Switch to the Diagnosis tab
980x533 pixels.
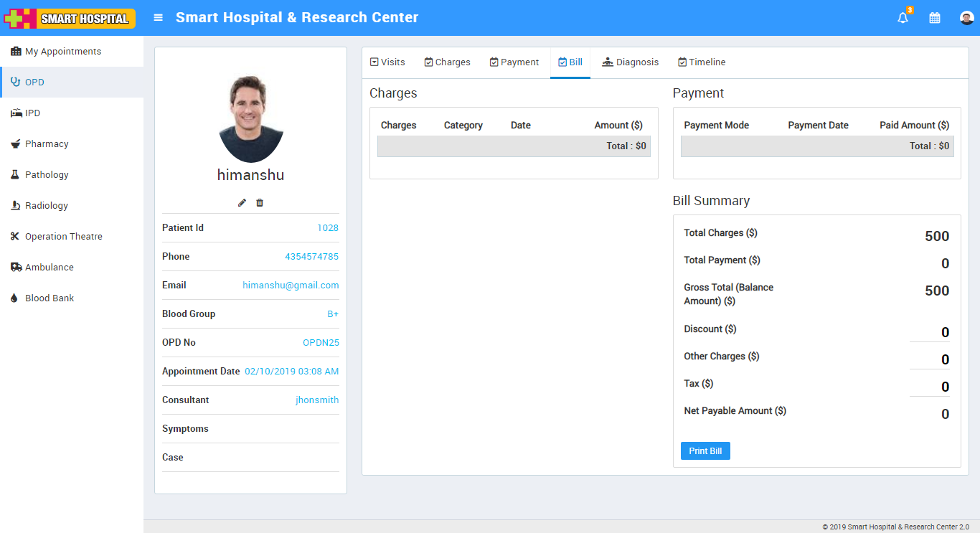630,62
